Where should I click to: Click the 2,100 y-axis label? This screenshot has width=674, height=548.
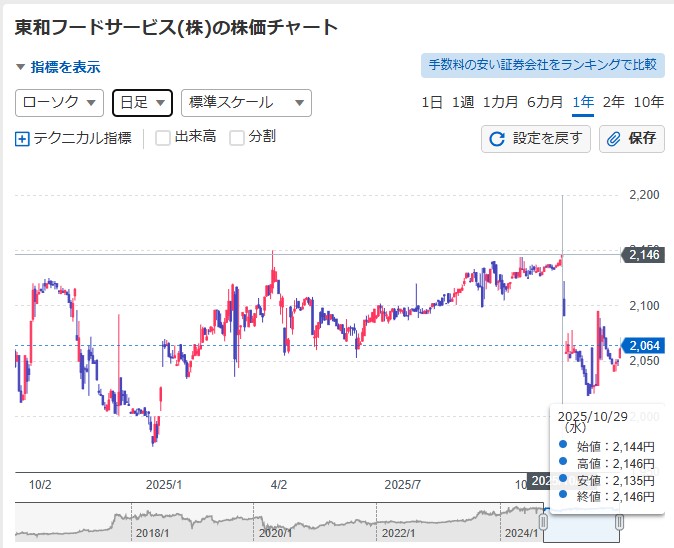(644, 306)
